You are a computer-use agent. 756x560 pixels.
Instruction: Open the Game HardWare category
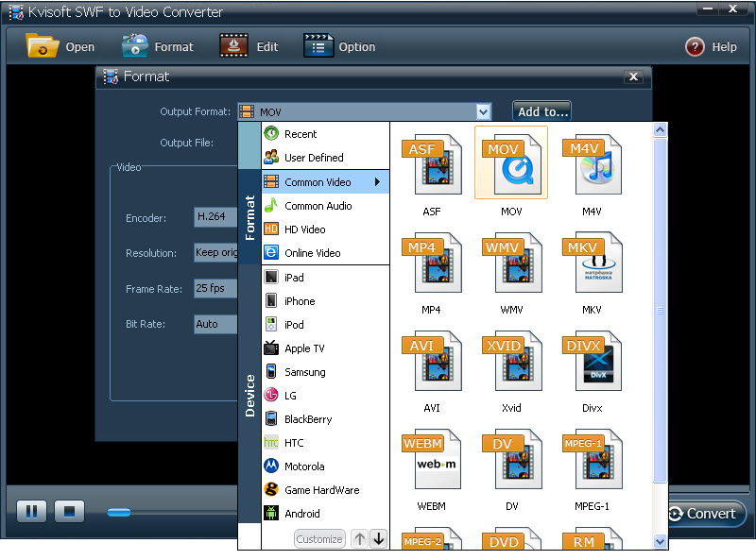tap(325, 490)
